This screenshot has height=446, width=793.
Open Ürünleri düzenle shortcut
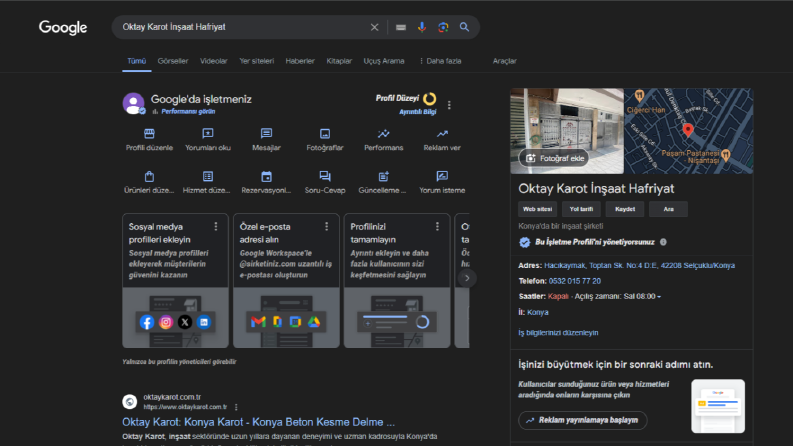[149, 183]
